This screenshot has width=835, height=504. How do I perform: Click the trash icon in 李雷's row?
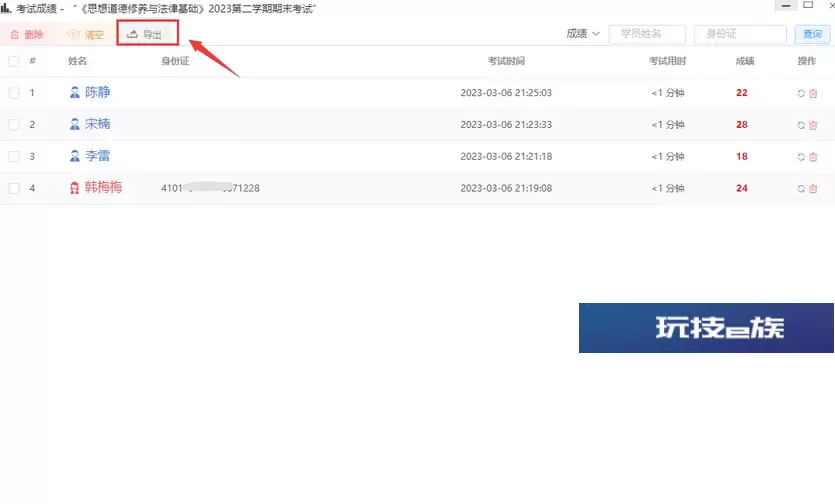click(x=813, y=157)
